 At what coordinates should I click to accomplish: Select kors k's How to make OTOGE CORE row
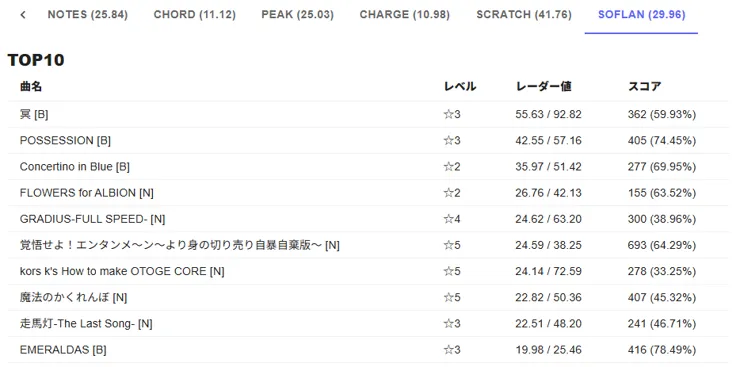pyautogui.click(x=368, y=272)
